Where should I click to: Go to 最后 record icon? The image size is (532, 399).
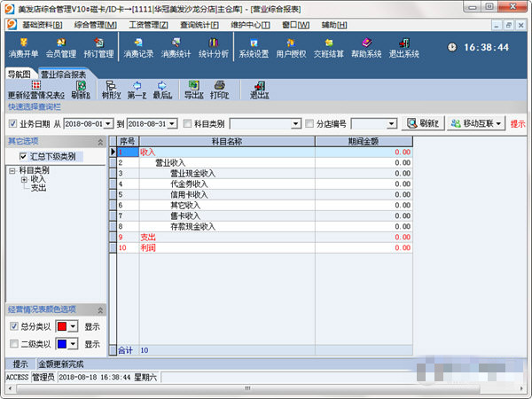[162, 90]
